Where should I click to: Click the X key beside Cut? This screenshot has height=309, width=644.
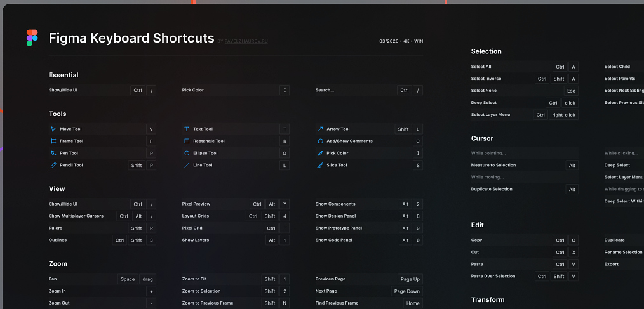pyautogui.click(x=574, y=253)
